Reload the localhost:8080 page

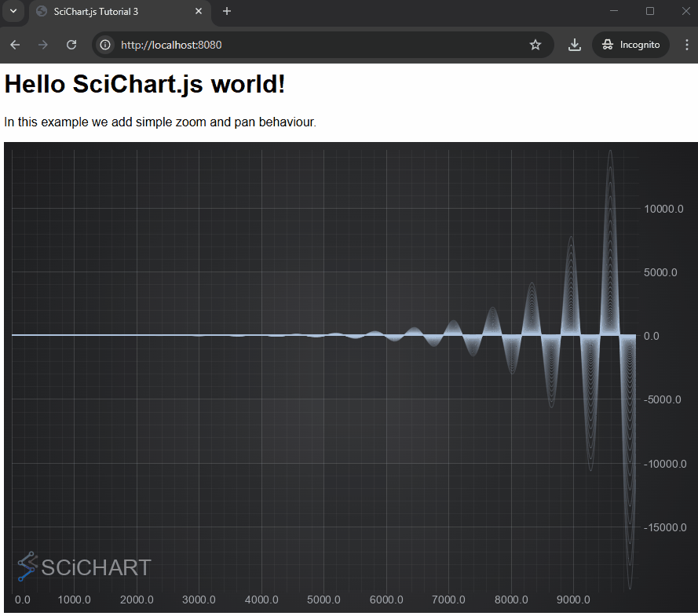pos(71,45)
